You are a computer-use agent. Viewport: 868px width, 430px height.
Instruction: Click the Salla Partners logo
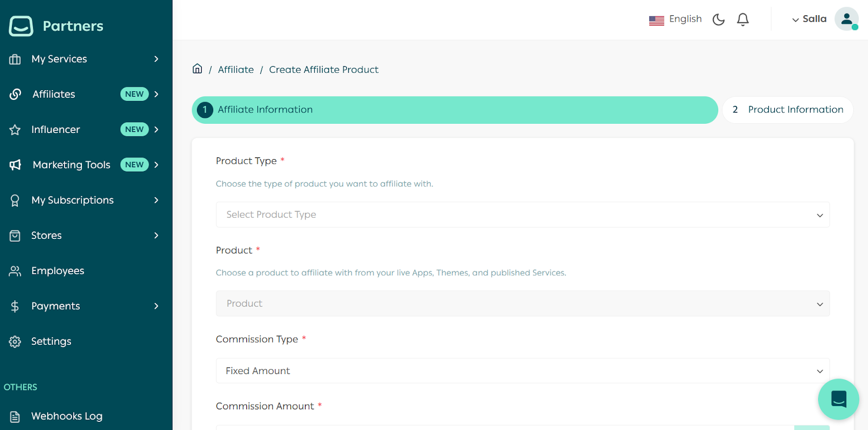(56, 26)
